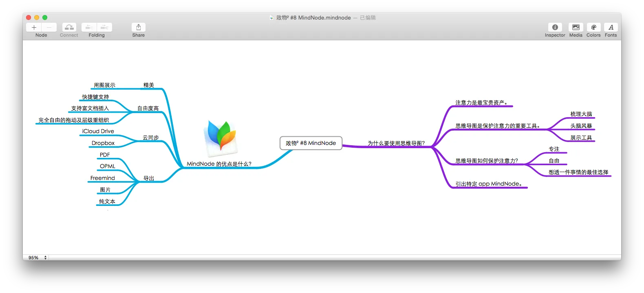
Task: Select the 导出 export node
Action: [148, 178]
